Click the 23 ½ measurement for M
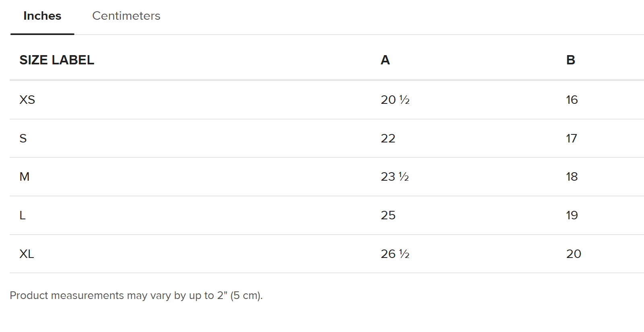 click(395, 177)
